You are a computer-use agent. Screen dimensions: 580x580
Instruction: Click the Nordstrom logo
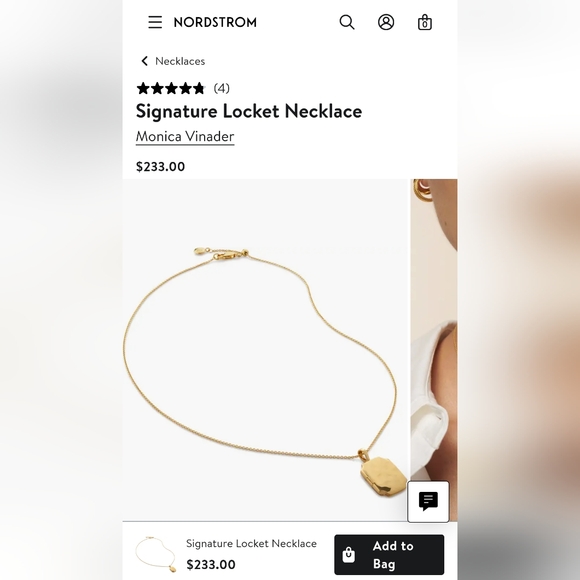click(x=215, y=22)
